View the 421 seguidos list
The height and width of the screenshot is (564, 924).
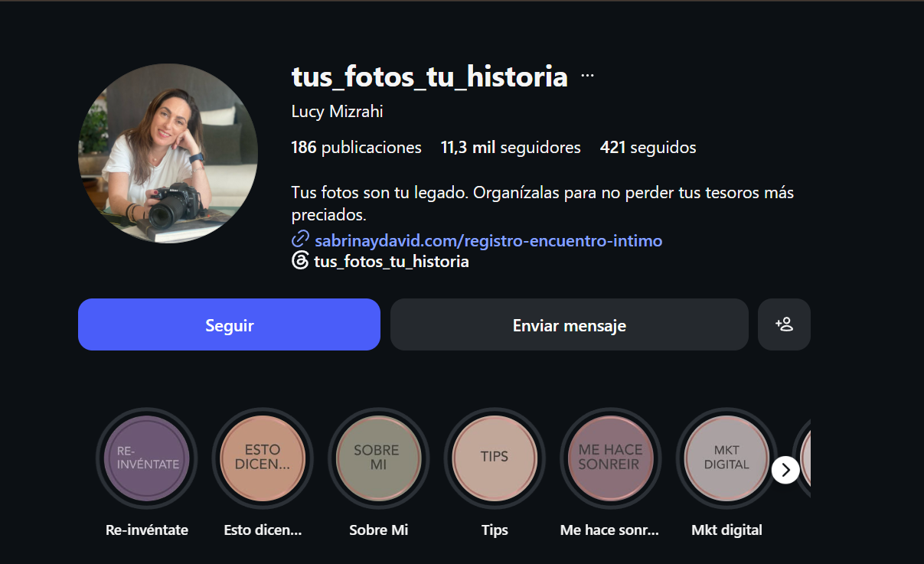pyautogui.click(x=648, y=147)
